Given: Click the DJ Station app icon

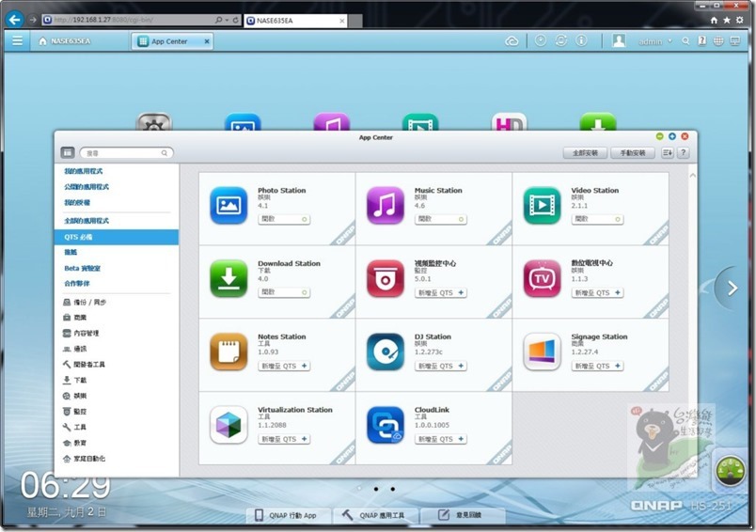Looking at the screenshot, I should point(386,352).
